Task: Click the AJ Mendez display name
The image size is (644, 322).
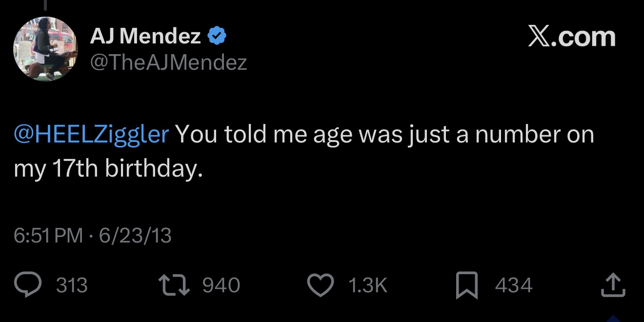Action: coord(145,36)
